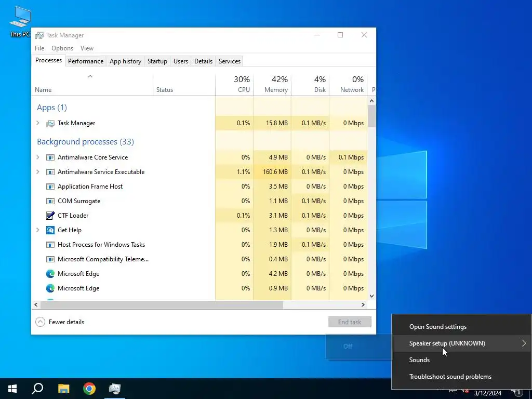Switch to the Startup tab
The width and height of the screenshot is (532, 399).
(157, 61)
